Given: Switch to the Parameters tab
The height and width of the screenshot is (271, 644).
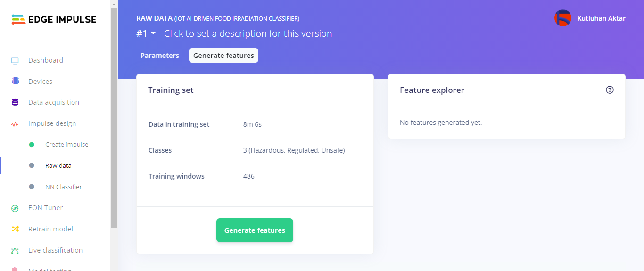Looking at the screenshot, I should pos(160,56).
